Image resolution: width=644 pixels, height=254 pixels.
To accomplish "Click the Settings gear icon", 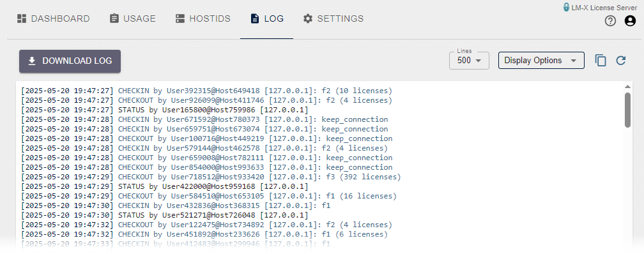I will coord(308,19).
